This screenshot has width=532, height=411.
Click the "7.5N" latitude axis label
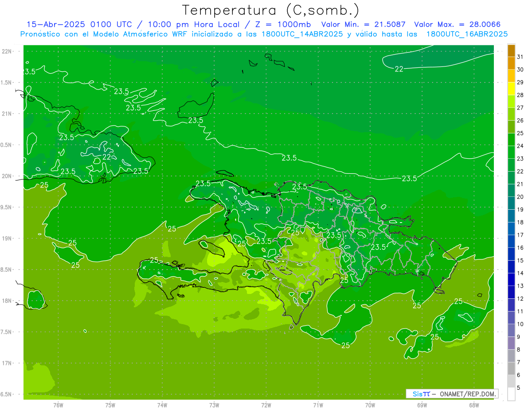[x=7, y=332]
